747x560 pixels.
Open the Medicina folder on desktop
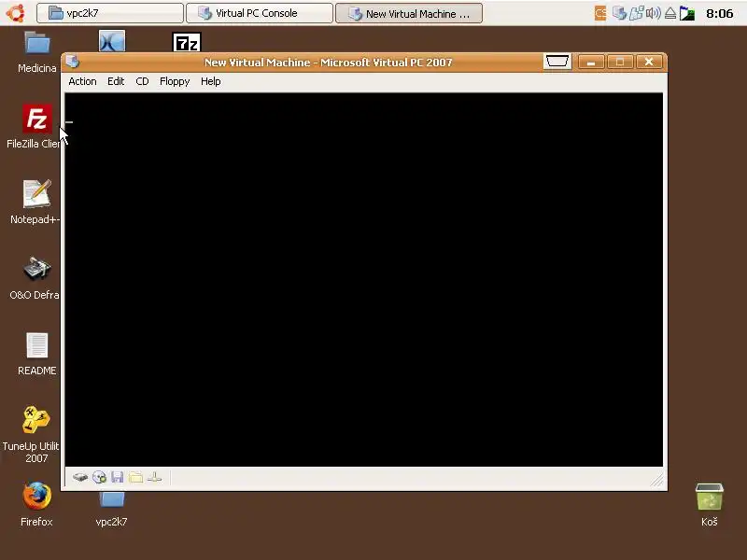(37, 51)
